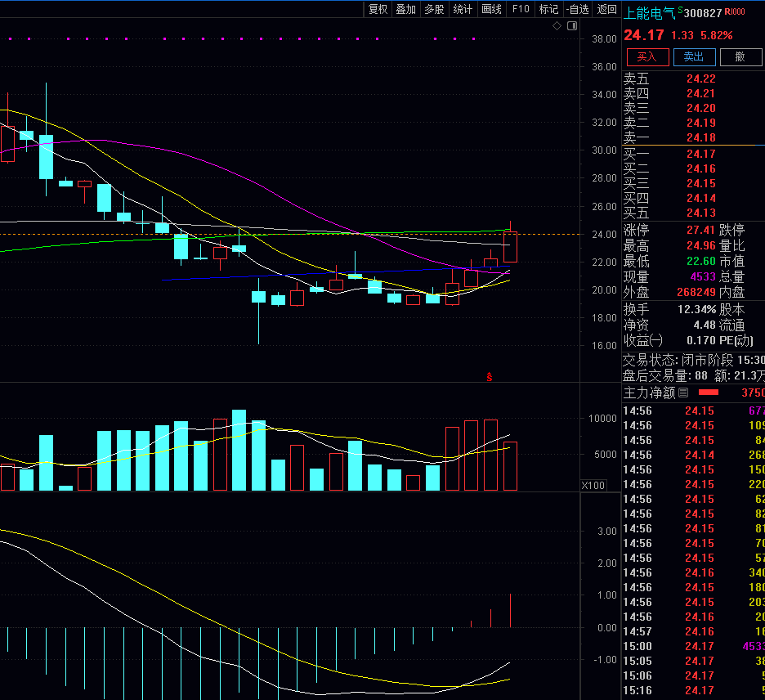Remove stock via -自选 button
765x700 pixels.
tap(578, 9)
